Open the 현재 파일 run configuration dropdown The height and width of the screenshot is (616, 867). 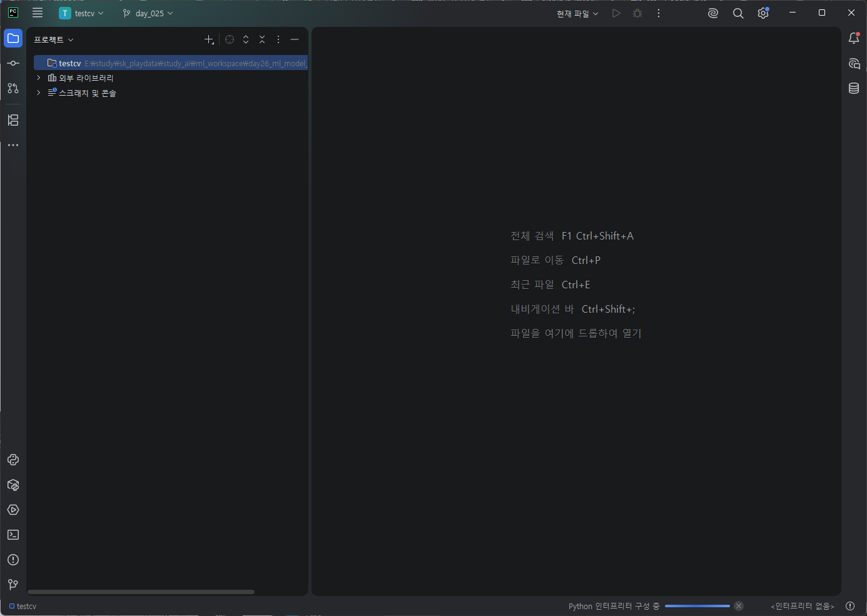pyautogui.click(x=577, y=13)
